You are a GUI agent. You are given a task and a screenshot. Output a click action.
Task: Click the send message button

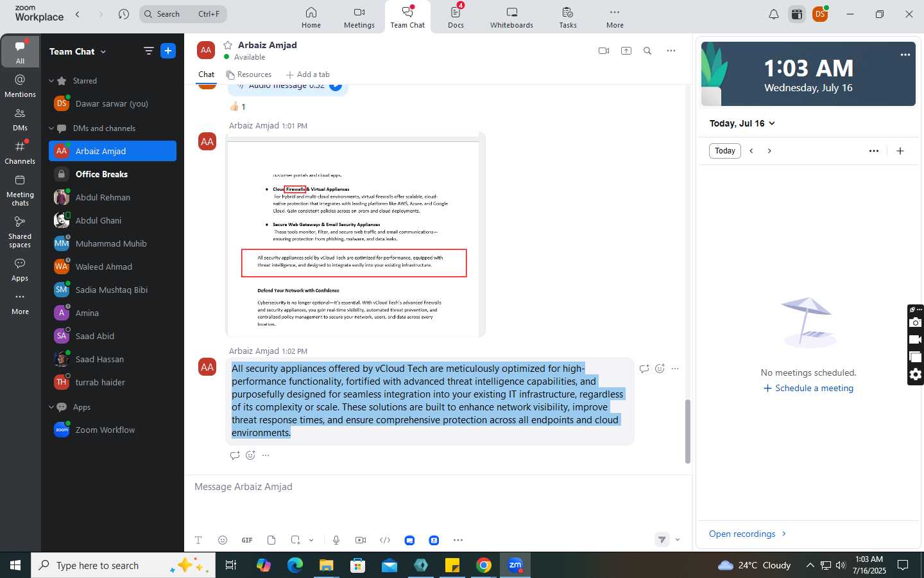662,540
